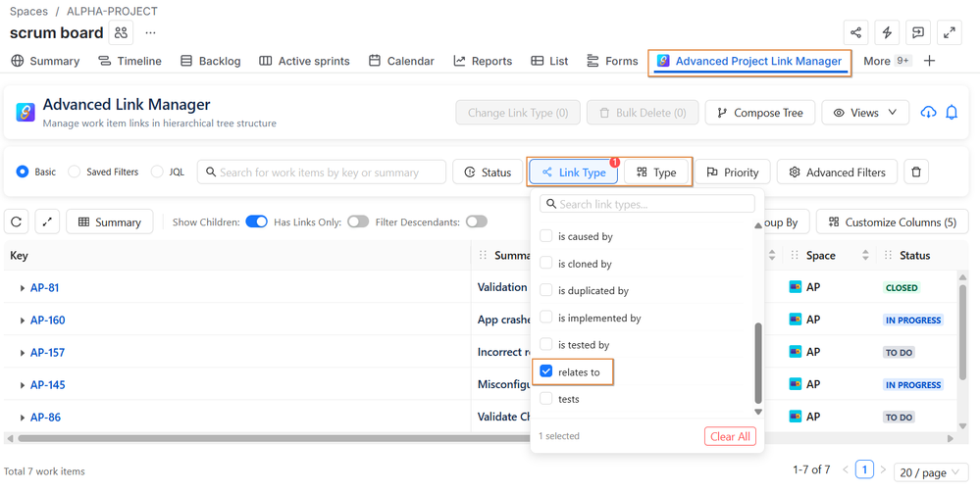
Task: Toggle the Has Links Only switch
Action: pyautogui.click(x=358, y=222)
